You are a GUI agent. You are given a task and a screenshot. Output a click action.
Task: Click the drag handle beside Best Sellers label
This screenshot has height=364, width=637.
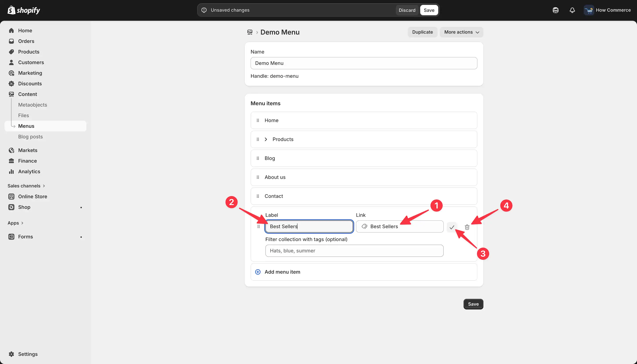pos(259,227)
